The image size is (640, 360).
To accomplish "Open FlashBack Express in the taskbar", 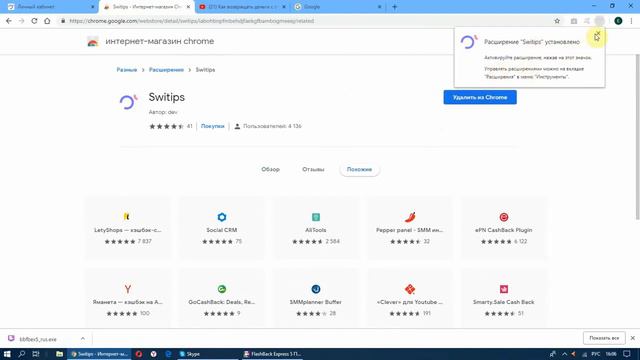I will click(x=273, y=354).
